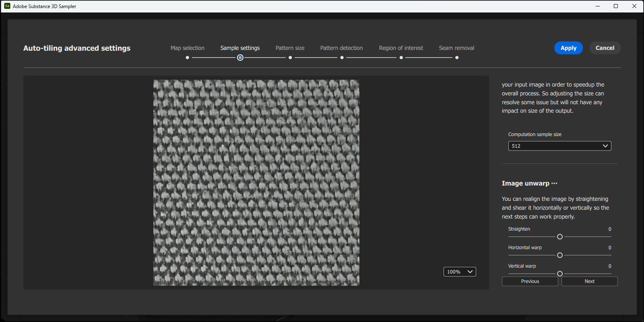Click the Vertical warp slider handle

(559, 273)
